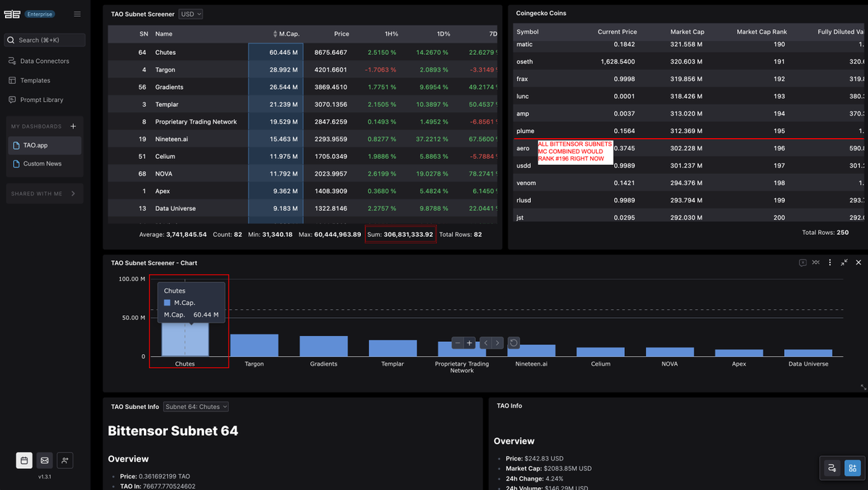The height and width of the screenshot is (490, 868).
Task: Sort by Price column in Subnet Screener
Action: point(341,34)
